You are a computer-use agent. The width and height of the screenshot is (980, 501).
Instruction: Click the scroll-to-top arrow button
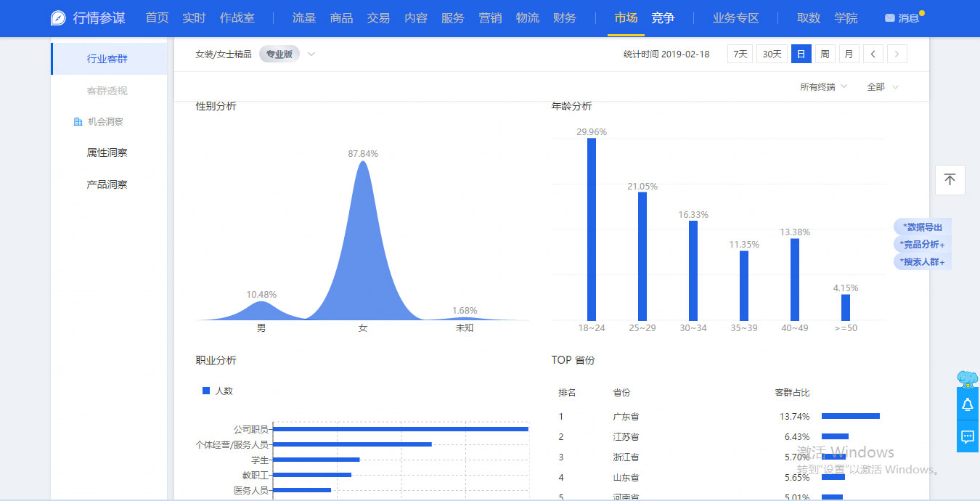coord(950,179)
